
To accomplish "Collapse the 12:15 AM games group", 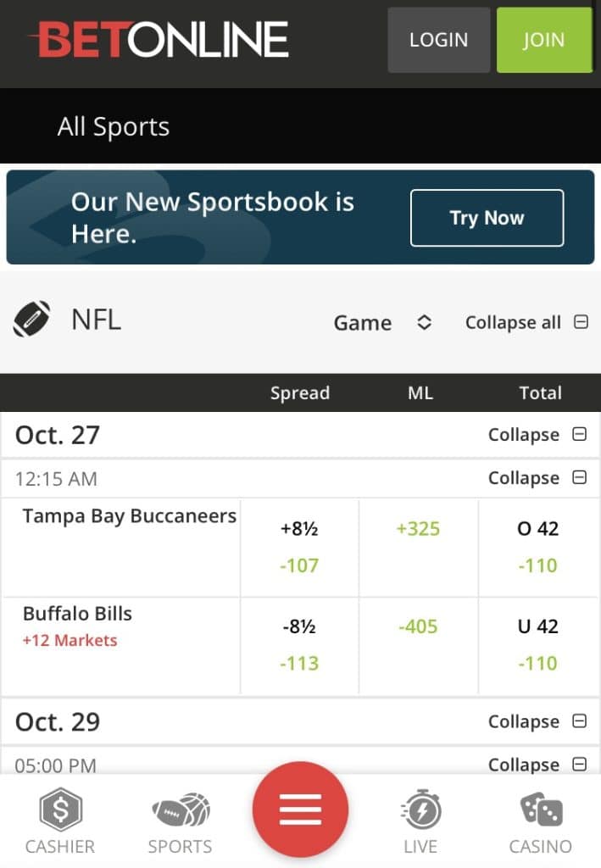I will pos(579,478).
